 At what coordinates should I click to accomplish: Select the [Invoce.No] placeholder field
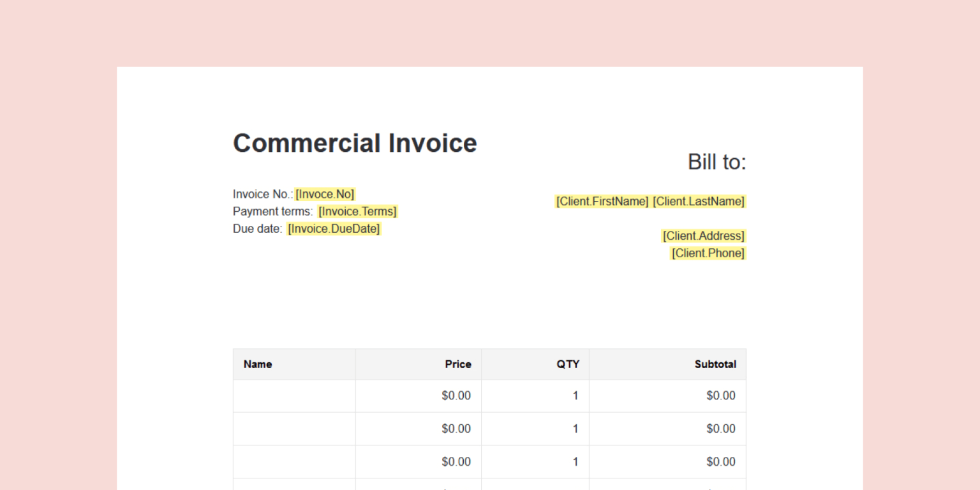click(325, 194)
